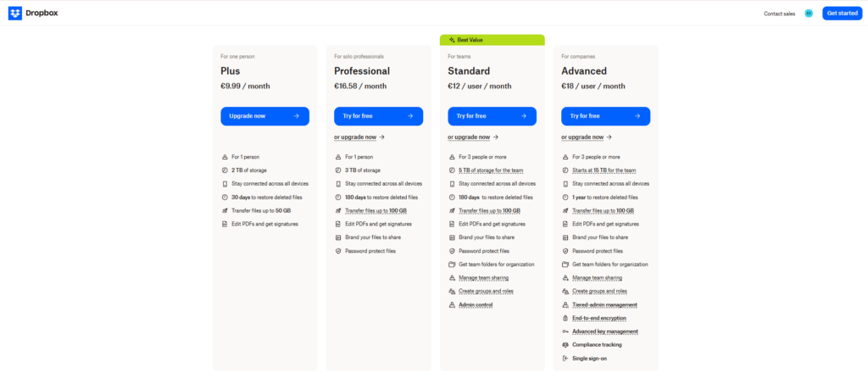Click the Single sign-on icon in Advanced
Viewport: 868px width, 380px height.
(x=565, y=358)
